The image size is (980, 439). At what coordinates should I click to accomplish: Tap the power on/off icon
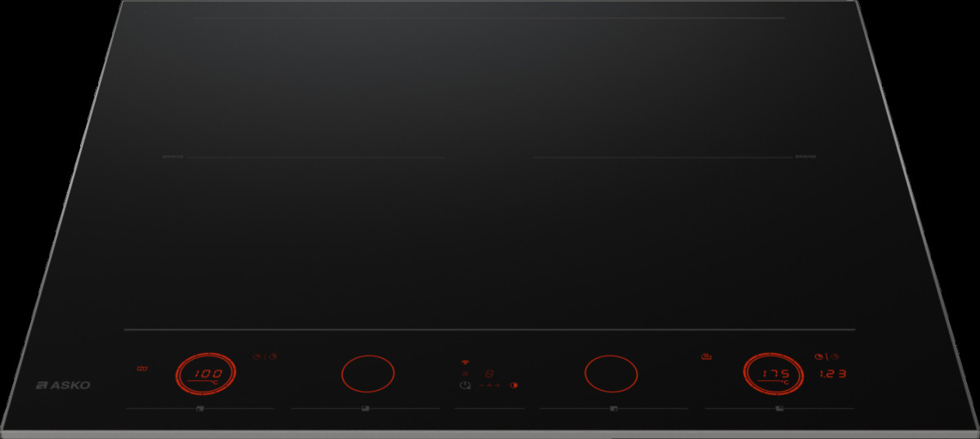click(465, 385)
